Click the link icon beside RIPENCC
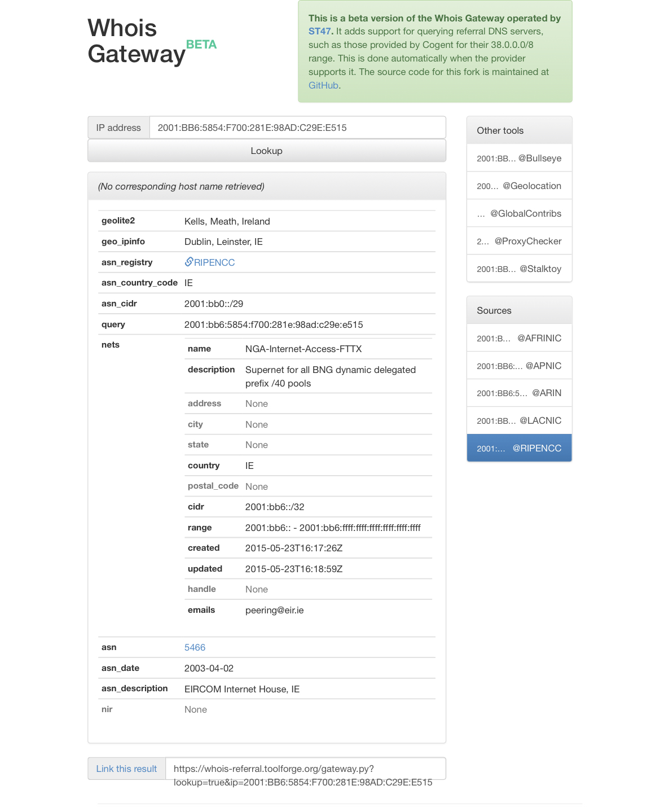The height and width of the screenshot is (812, 660). [x=189, y=262]
